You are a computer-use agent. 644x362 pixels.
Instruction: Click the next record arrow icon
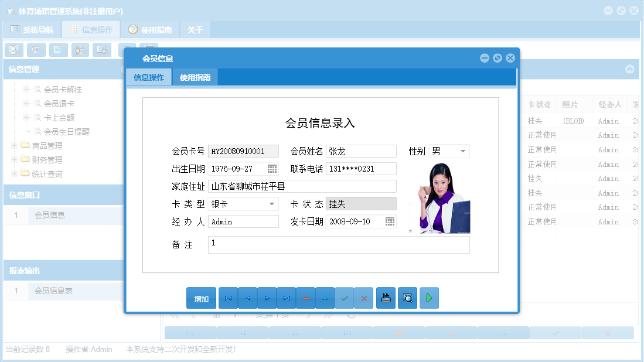[267, 298]
